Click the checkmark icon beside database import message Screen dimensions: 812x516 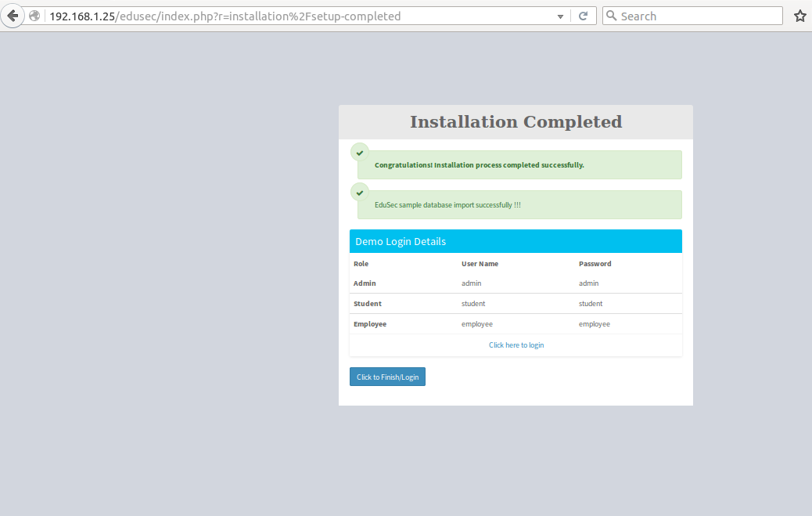[359, 193]
